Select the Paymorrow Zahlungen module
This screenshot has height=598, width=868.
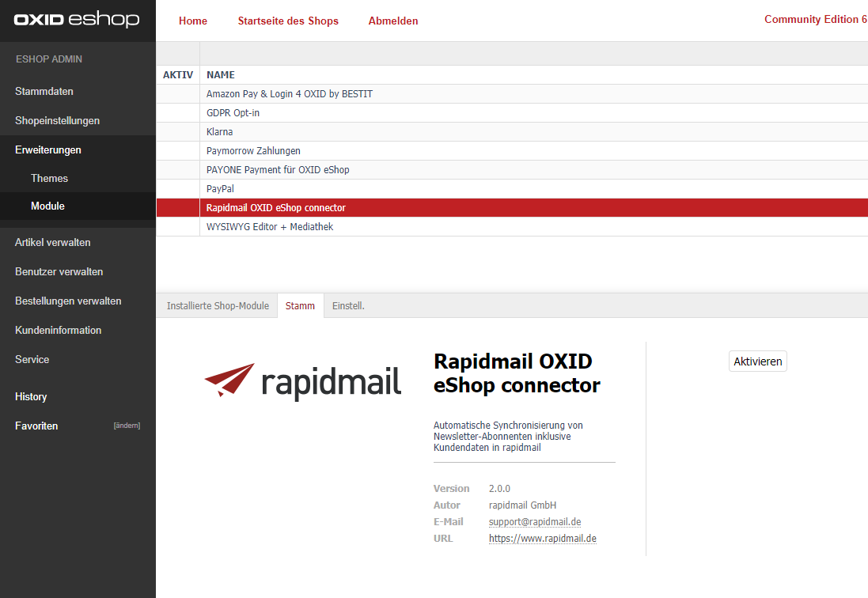pos(512,150)
